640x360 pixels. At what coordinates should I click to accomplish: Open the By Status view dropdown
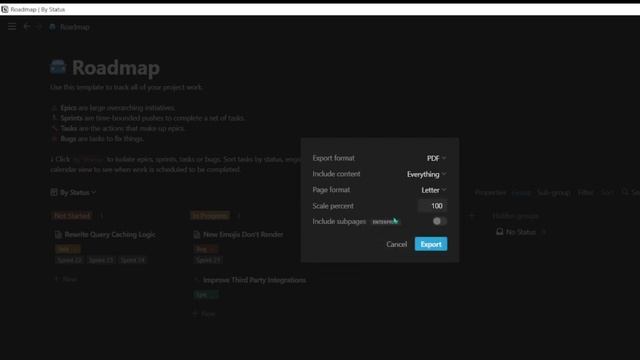coord(73,192)
